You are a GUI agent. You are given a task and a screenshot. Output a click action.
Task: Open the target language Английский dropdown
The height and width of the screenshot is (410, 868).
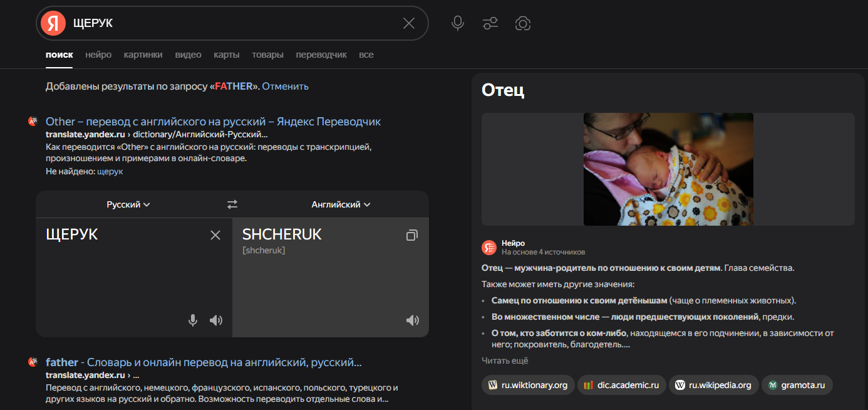(341, 204)
